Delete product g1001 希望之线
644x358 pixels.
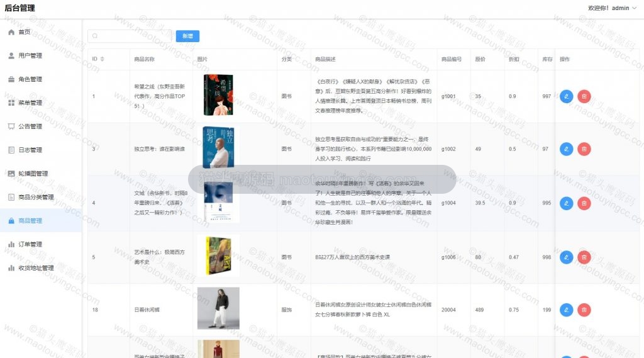(584, 96)
